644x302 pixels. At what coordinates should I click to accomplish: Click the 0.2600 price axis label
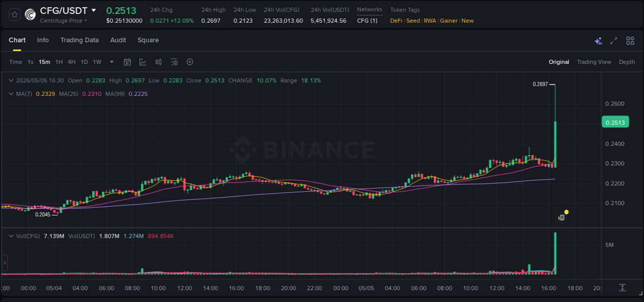tap(614, 104)
